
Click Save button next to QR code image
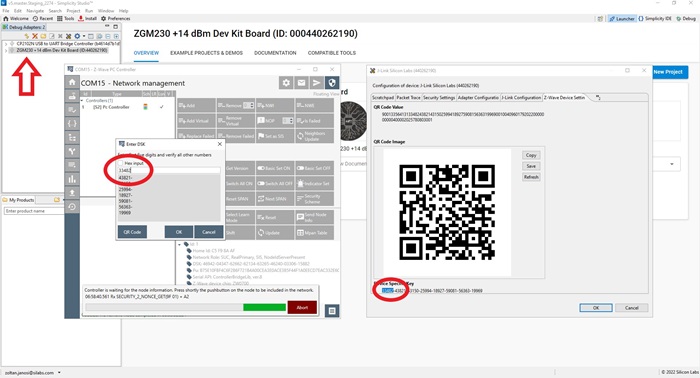pos(531,166)
